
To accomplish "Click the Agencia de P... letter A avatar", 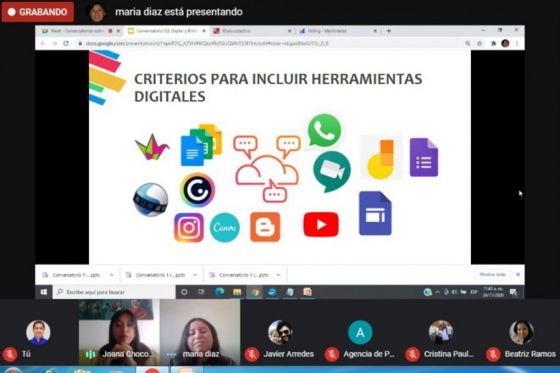I will (360, 332).
